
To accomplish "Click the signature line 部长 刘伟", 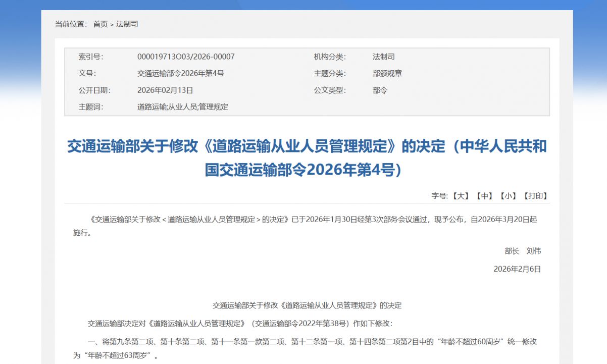I will click(520, 251).
